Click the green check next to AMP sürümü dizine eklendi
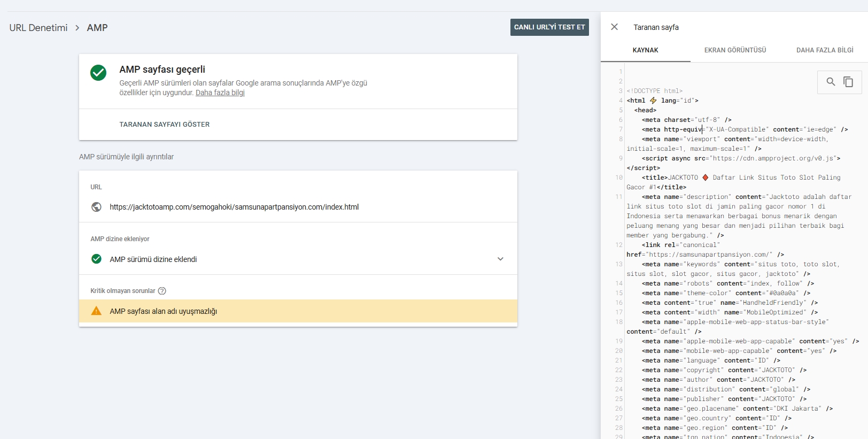 pyautogui.click(x=96, y=259)
